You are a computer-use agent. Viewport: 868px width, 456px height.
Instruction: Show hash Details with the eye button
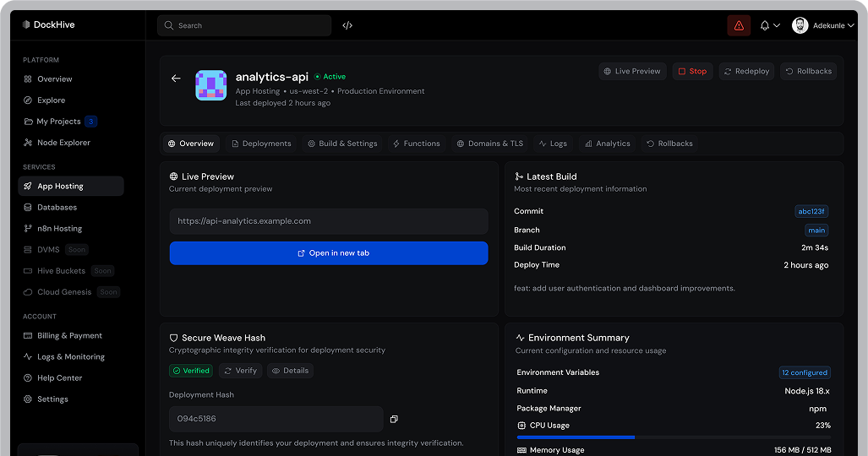290,371
